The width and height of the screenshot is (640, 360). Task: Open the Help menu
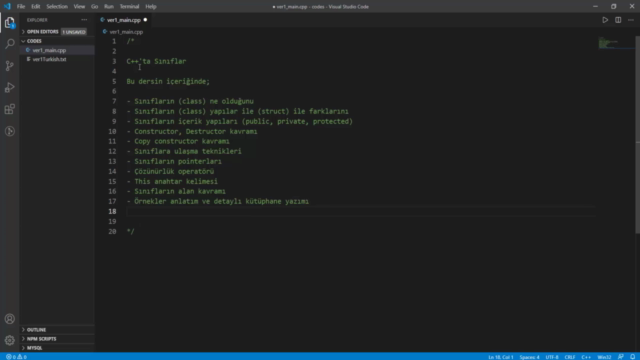coord(151,7)
